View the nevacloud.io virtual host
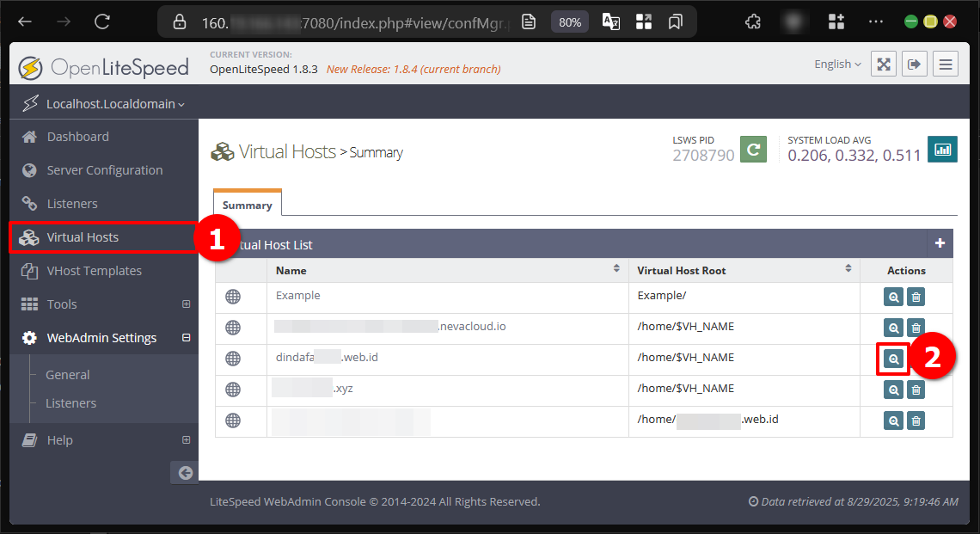 coord(894,328)
